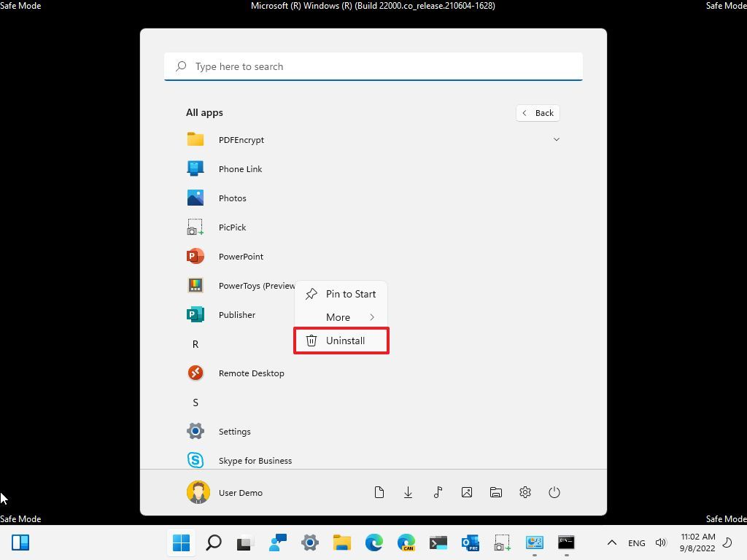Viewport: 747px width, 560px height.
Task: Open User Demo account options
Action: coord(226,492)
